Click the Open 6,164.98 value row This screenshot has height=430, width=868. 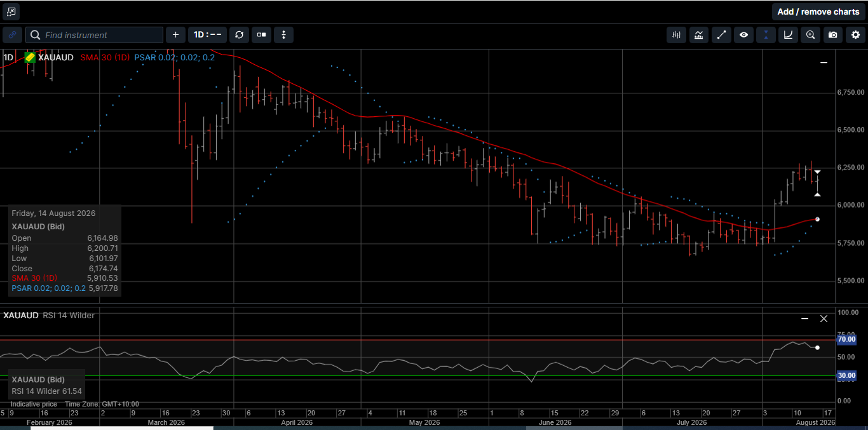point(65,238)
